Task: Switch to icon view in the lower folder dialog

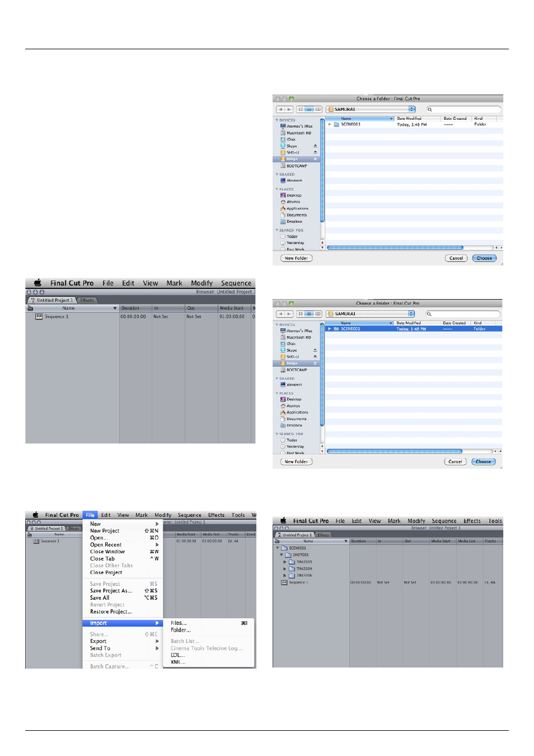Action: pos(300,314)
